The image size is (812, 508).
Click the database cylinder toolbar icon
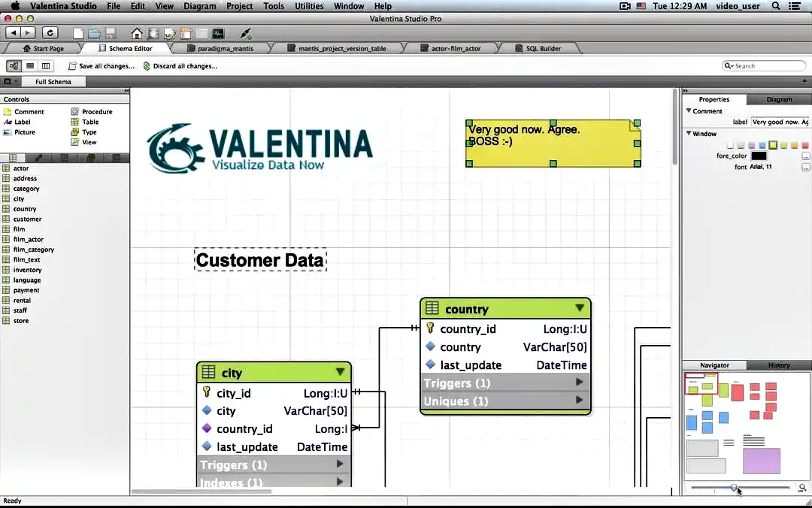[x=153, y=33]
